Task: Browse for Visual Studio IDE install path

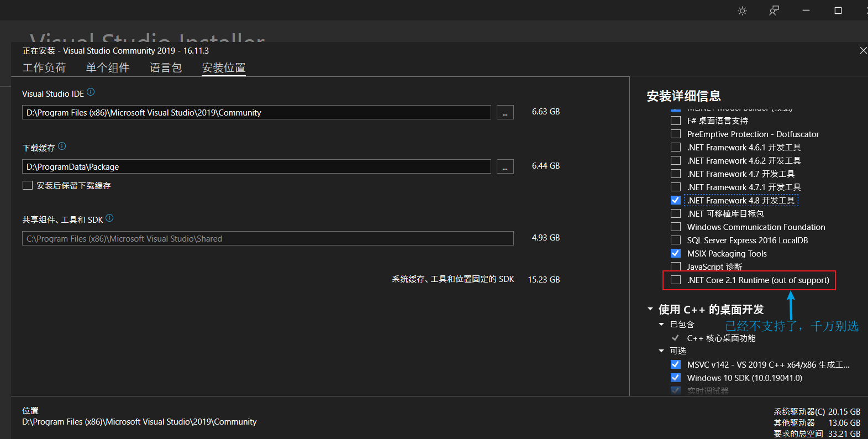Action: click(505, 112)
